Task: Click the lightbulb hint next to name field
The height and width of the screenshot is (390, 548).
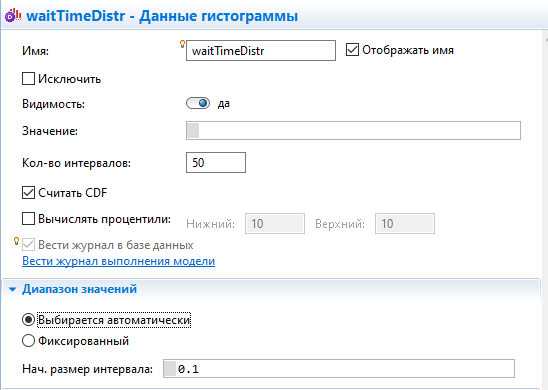Action: [182, 44]
